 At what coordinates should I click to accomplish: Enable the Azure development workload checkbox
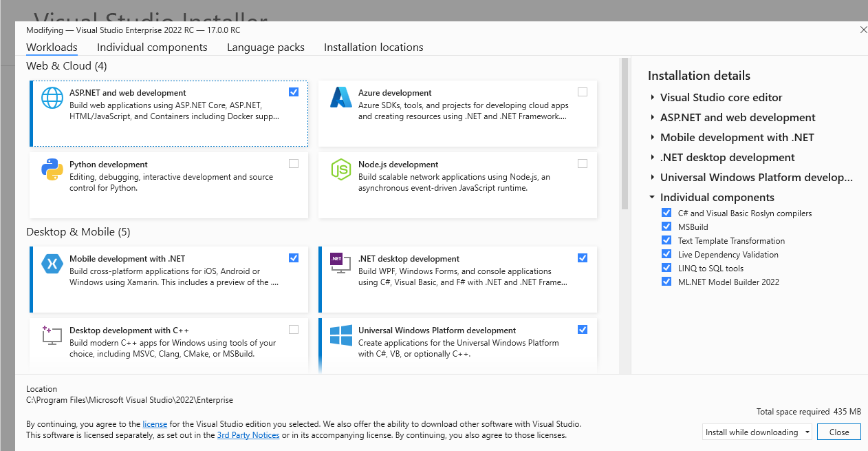(x=583, y=92)
